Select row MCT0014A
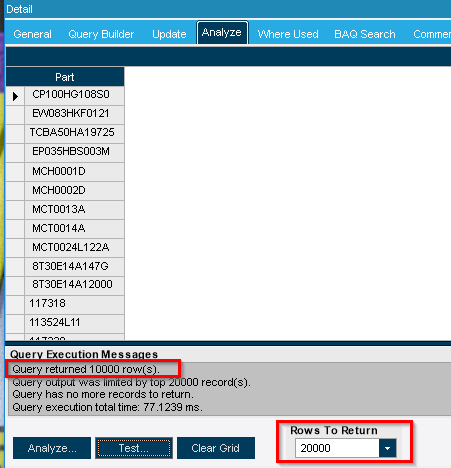 pyautogui.click(x=74, y=228)
